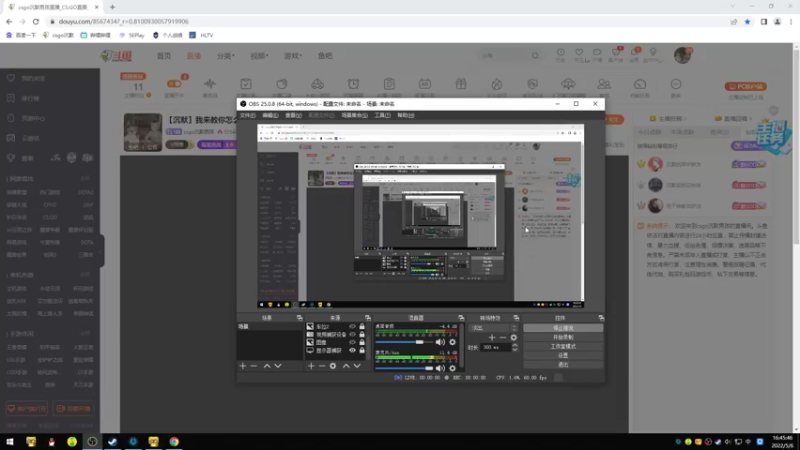Go to 首页 in the Douyu navigation
The width and height of the screenshot is (800, 450).
(164, 56)
